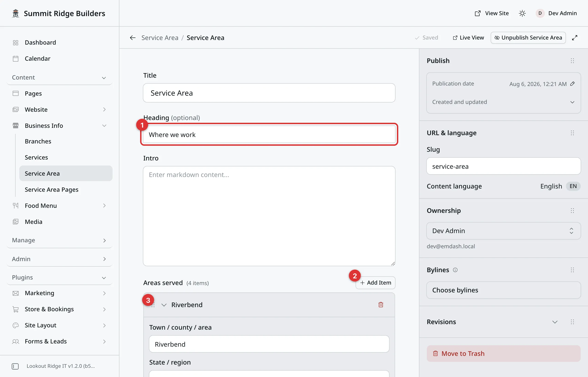This screenshot has height=377, width=588.
Task: Collapse the Plugins section
Action: pos(60,277)
